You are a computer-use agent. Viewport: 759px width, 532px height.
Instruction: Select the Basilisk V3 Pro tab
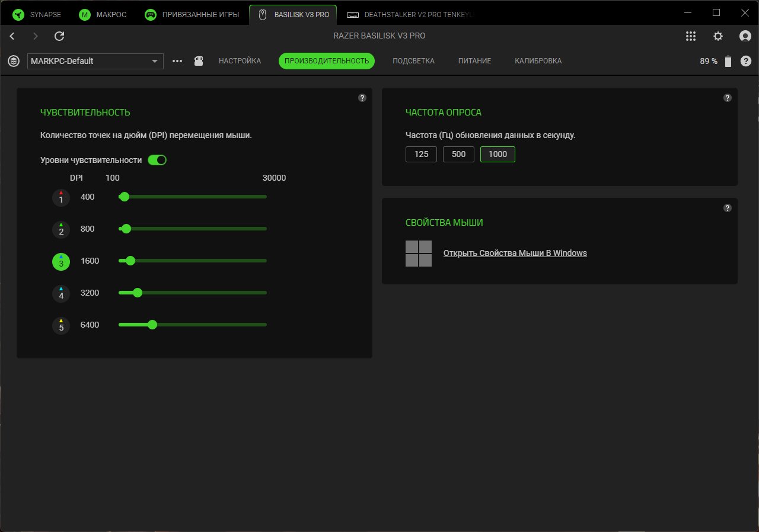click(x=293, y=14)
